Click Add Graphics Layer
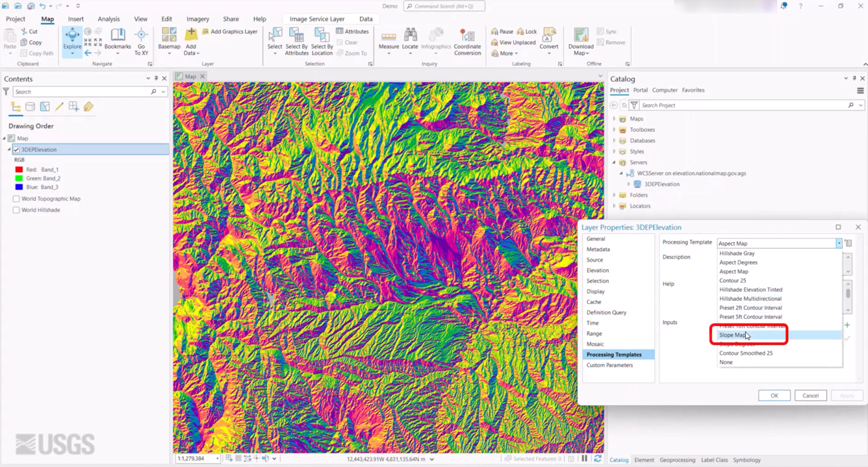868x467 pixels. coord(230,31)
